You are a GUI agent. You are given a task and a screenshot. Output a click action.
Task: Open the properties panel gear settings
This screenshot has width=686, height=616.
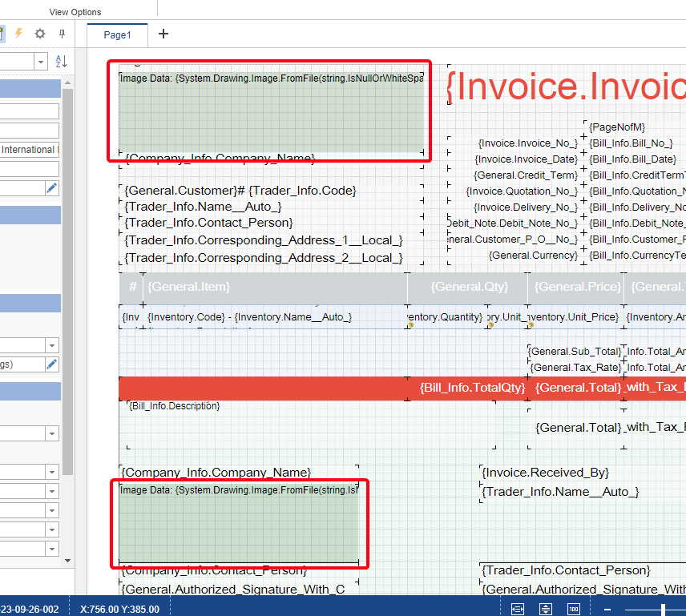coord(40,34)
